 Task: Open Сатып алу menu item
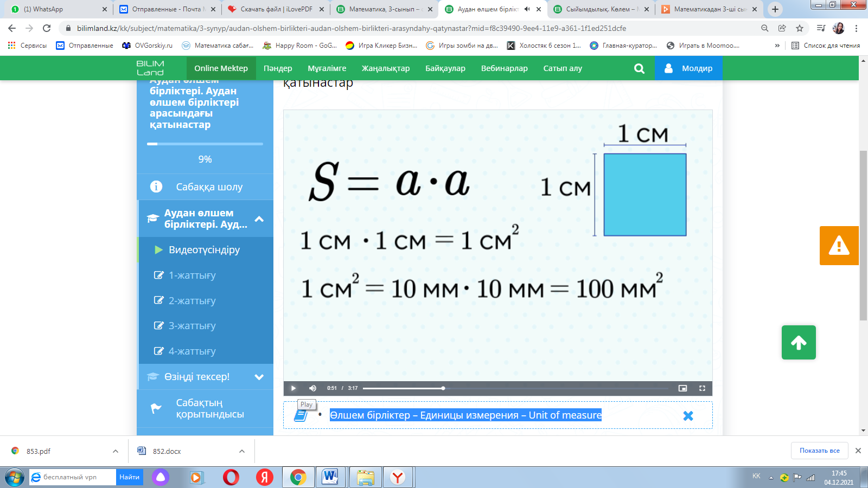(563, 68)
